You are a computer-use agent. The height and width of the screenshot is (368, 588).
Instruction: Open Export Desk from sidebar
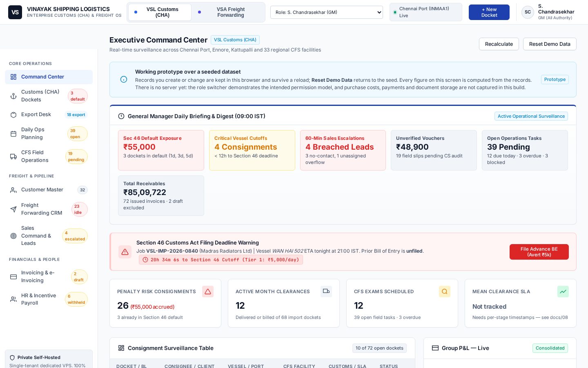tap(49, 115)
